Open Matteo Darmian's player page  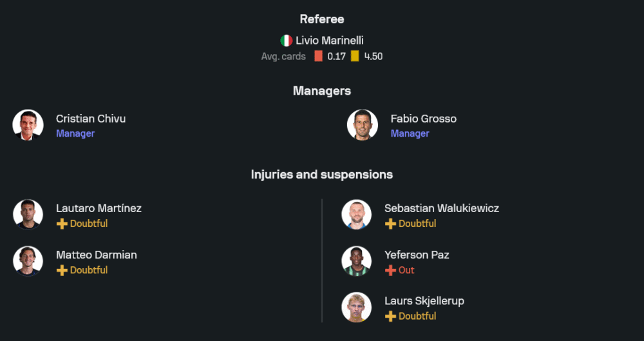pos(96,255)
